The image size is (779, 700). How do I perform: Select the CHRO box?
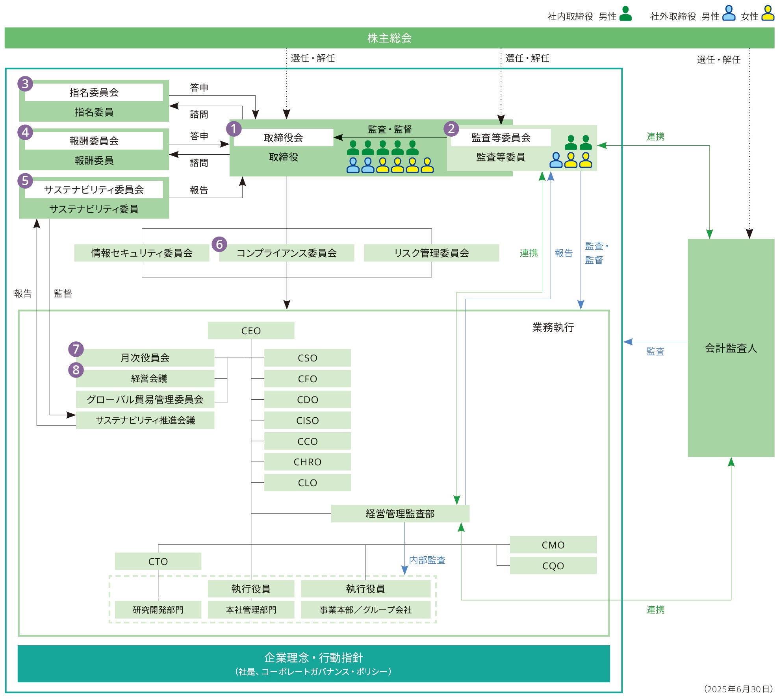tap(307, 462)
